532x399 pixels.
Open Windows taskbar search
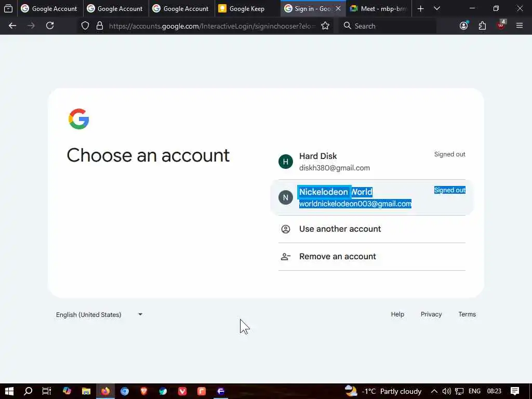[28, 391]
